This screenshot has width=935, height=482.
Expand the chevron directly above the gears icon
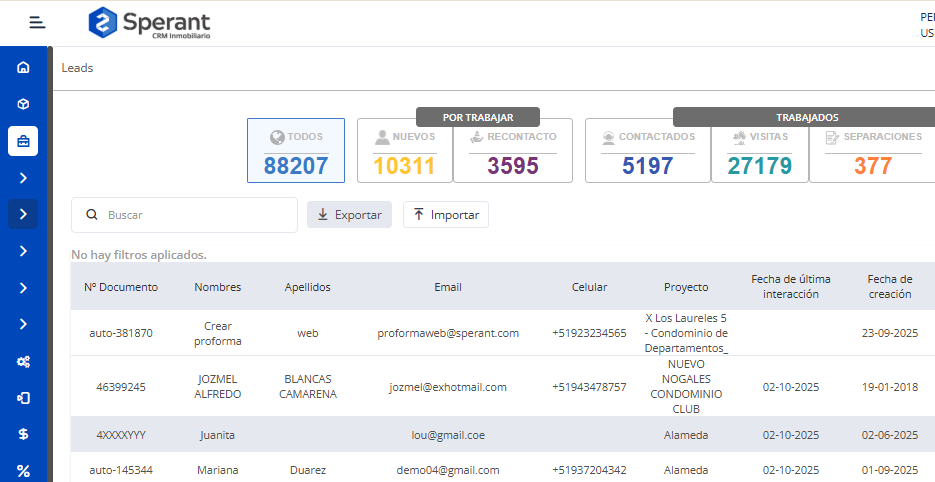[23, 324]
